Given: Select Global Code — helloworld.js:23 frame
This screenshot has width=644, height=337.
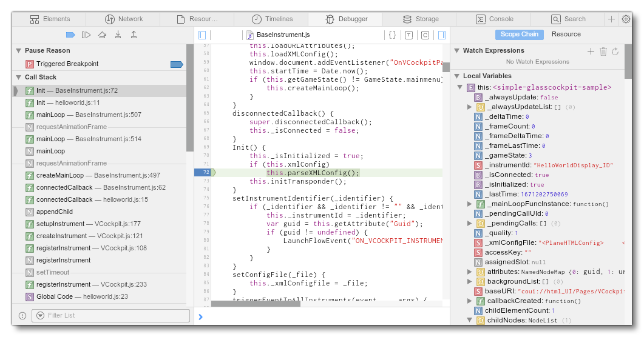Looking at the screenshot, I should coord(100,296).
